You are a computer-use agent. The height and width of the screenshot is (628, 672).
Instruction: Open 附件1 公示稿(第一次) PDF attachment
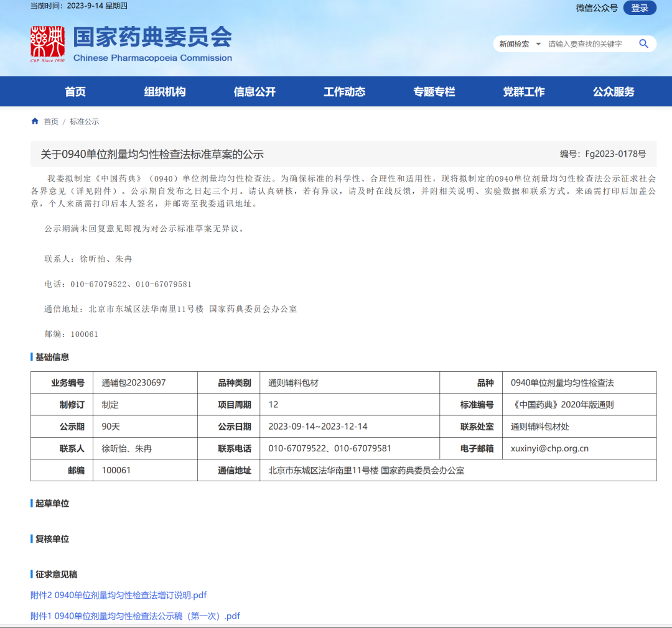pyautogui.click(x=135, y=616)
